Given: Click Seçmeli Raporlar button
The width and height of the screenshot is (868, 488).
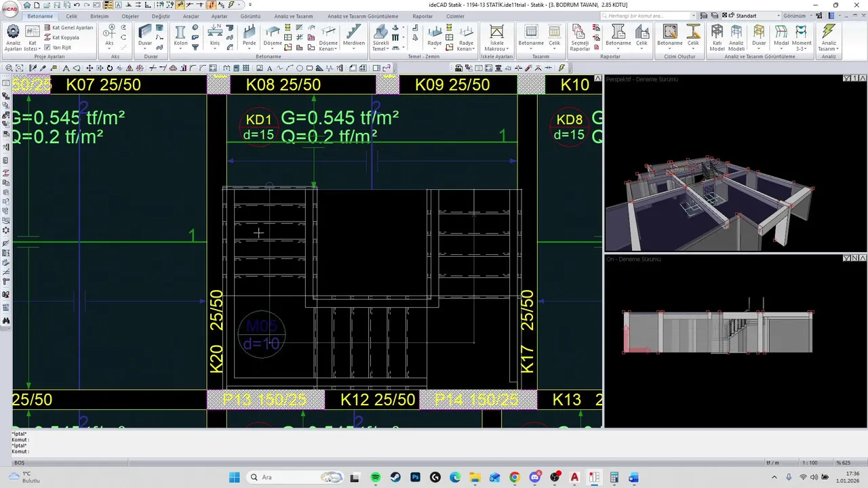Looking at the screenshot, I should [580, 38].
